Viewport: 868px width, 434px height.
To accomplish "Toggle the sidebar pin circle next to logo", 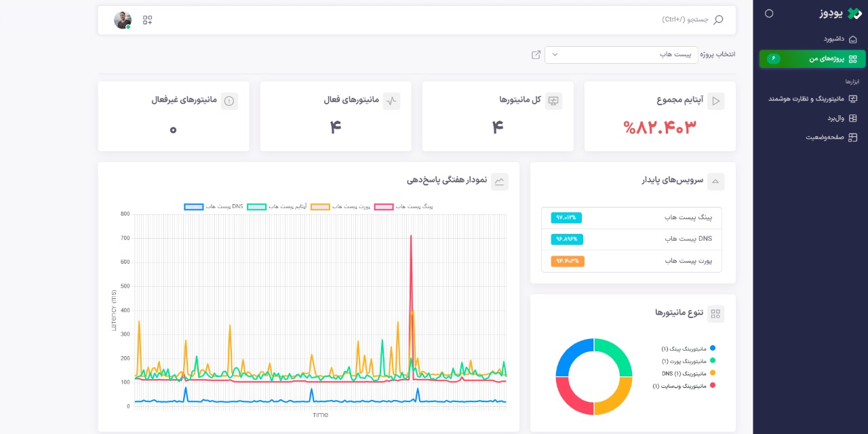I will pos(768,14).
